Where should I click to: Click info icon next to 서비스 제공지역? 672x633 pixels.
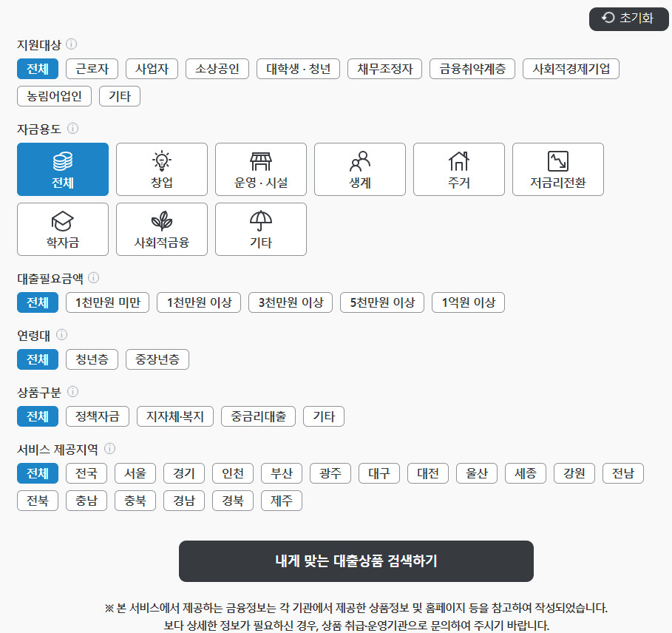[109, 448]
